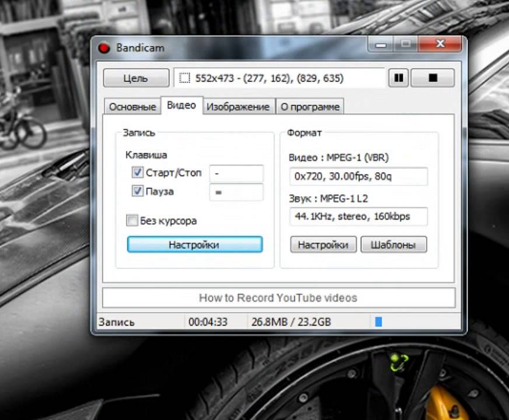
Task: Click the 552x473 target region text
Action: pos(269,78)
